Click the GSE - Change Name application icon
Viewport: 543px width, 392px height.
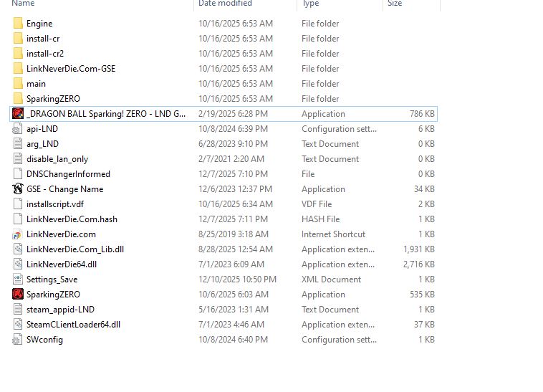(18, 189)
